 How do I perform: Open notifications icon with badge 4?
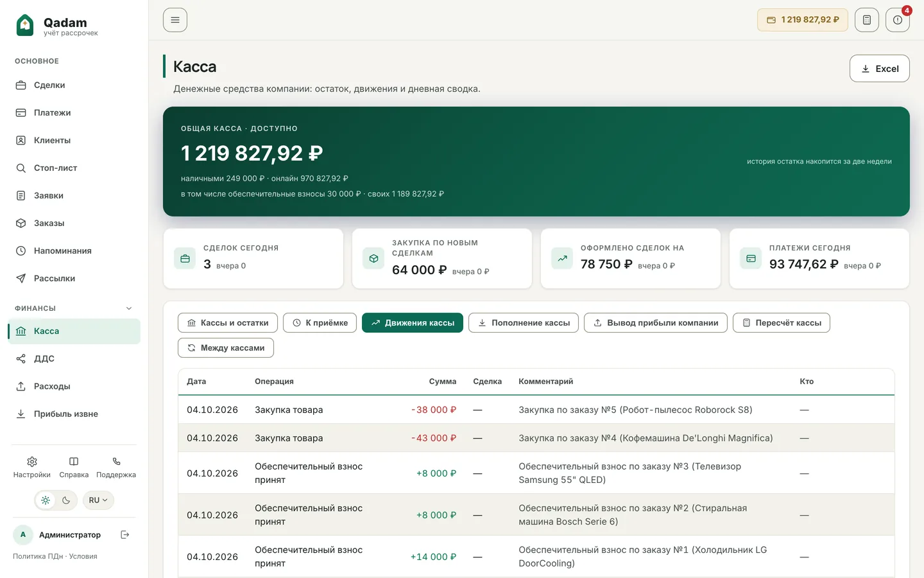tap(897, 20)
